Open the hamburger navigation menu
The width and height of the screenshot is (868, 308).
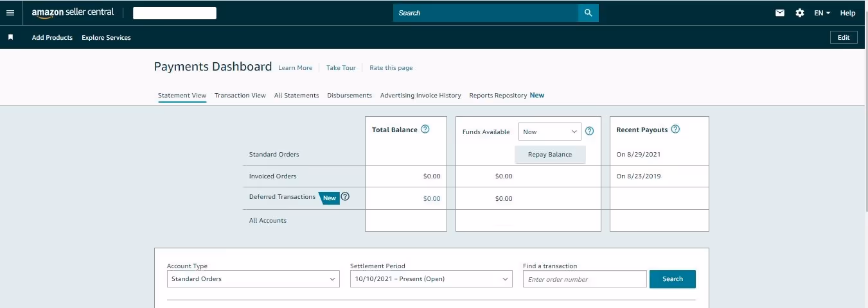click(x=10, y=13)
